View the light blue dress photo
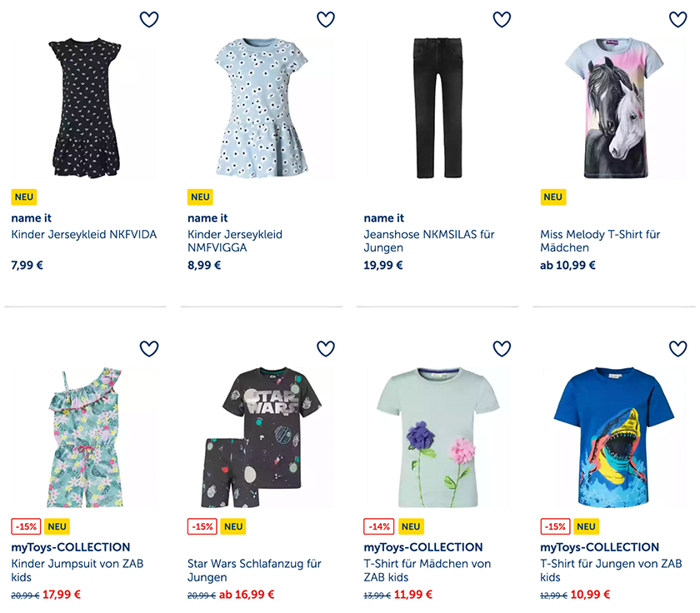 [261, 108]
